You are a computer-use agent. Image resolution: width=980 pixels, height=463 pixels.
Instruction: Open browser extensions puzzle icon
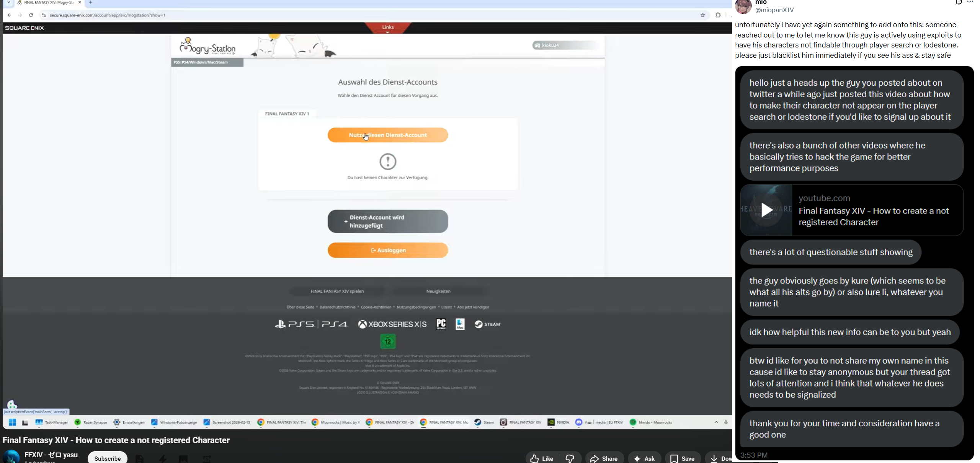coord(718,15)
